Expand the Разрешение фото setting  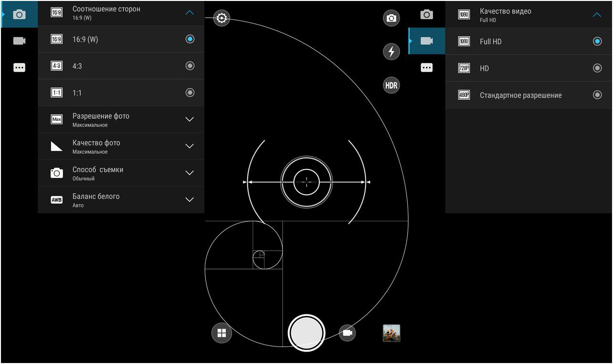(x=190, y=119)
